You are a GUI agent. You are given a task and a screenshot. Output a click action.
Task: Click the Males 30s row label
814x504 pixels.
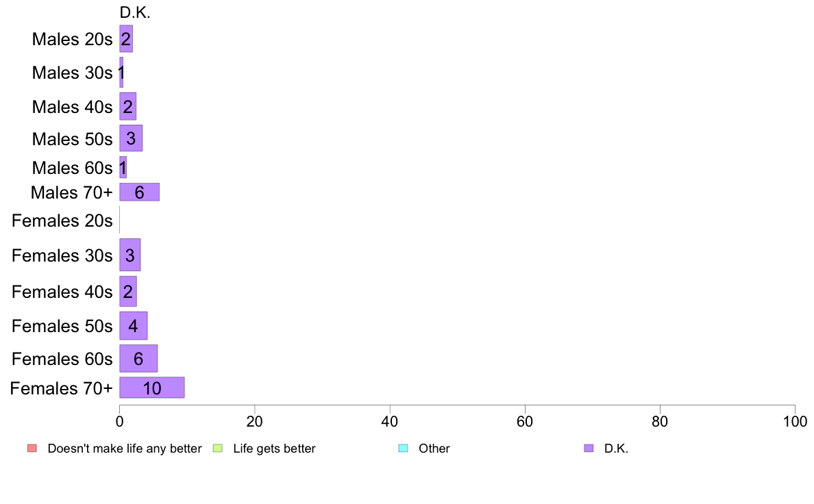(72, 73)
